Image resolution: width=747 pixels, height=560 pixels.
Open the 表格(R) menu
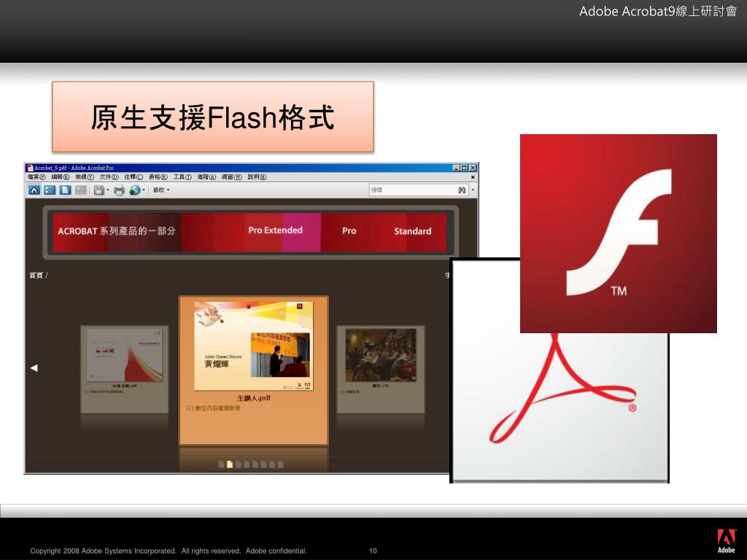click(x=158, y=177)
